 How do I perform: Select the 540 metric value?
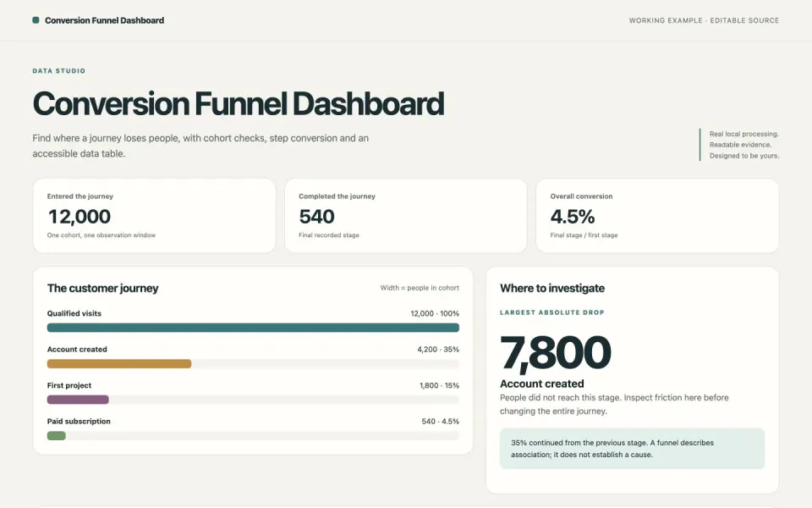[316, 216]
